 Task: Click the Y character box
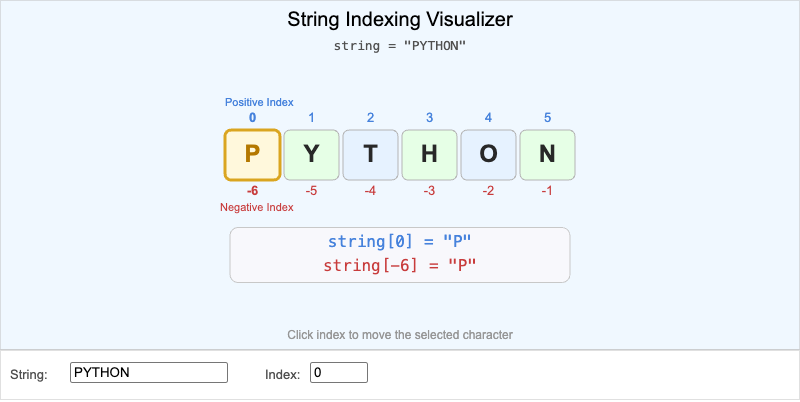(x=311, y=155)
